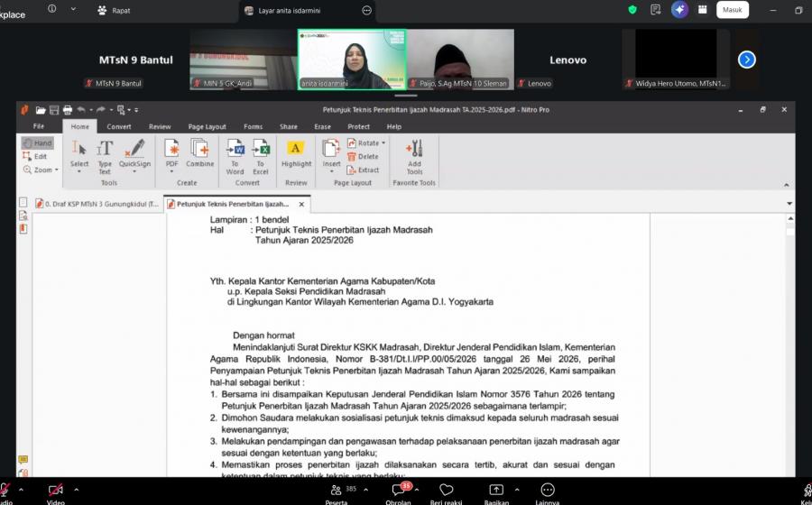The width and height of the screenshot is (812, 505).
Task: Click Extract pages in Page Layout
Action: (x=364, y=170)
